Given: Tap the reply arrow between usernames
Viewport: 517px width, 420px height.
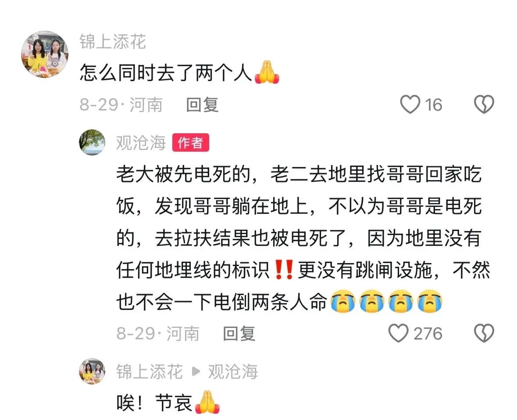Looking at the screenshot, I should coord(196,371).
